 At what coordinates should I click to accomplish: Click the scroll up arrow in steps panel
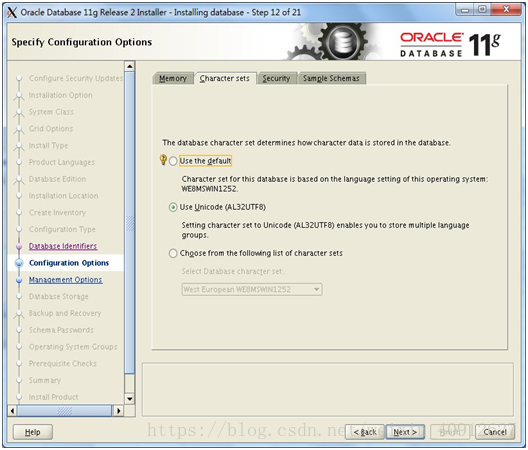tap(130, 66)
